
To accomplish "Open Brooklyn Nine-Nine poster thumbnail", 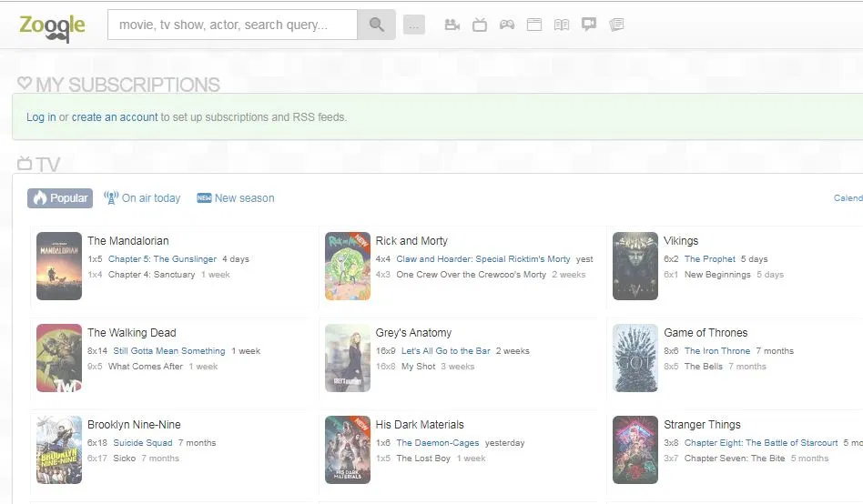I will click(59, 449).
